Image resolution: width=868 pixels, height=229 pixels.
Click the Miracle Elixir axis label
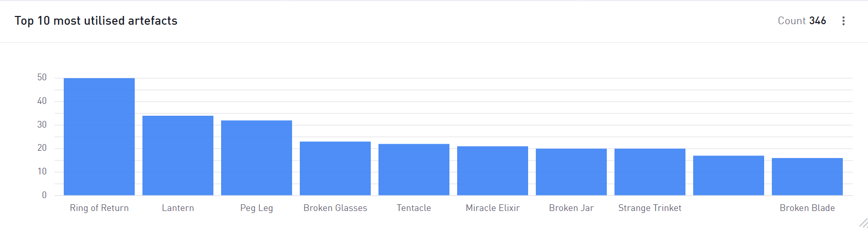pos(493,208)
